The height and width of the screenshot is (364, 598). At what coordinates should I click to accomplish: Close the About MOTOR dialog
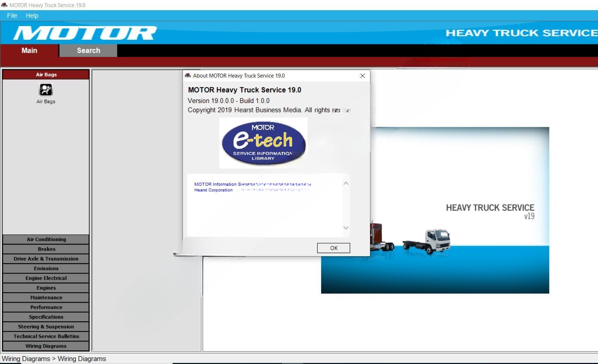pos(362,76)
